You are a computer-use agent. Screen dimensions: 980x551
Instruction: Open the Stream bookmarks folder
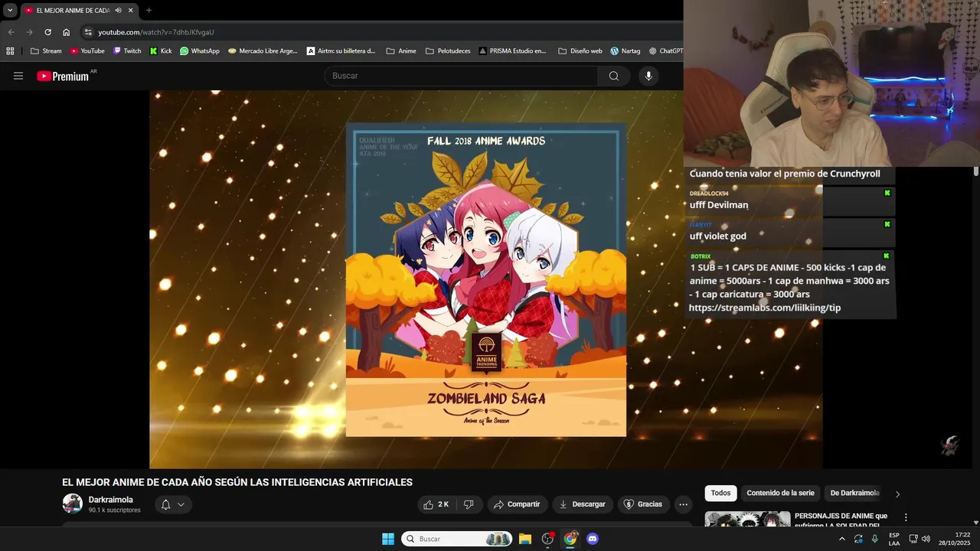pyautogui.click(x=46, y=51)
